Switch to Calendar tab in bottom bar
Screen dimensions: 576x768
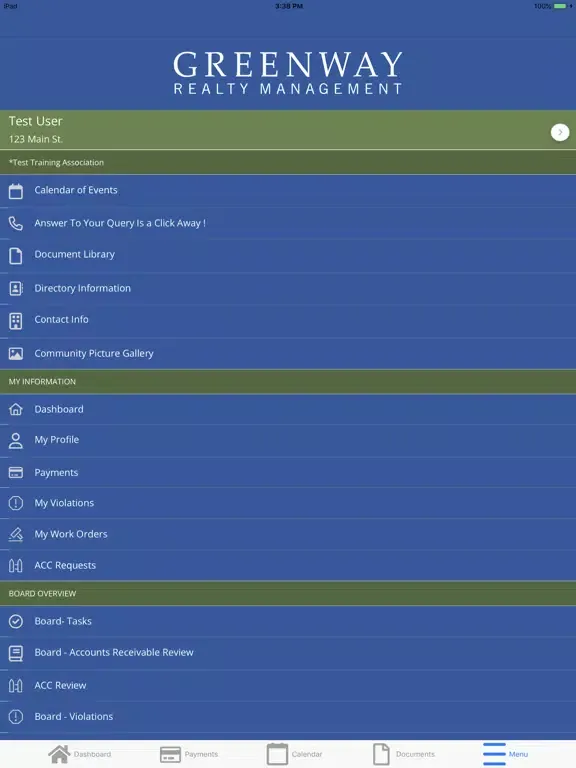294,754
